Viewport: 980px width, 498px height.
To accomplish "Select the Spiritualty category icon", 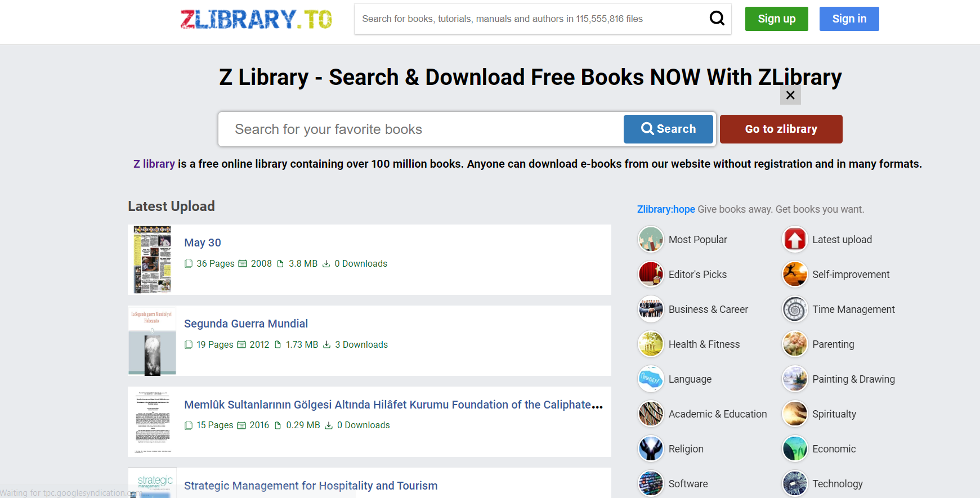I will [x=795, y=414].
